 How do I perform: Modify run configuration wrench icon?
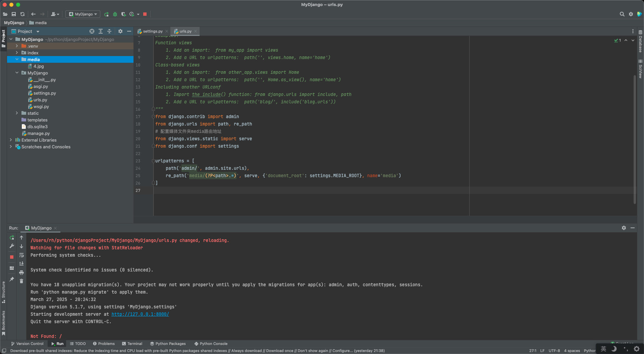(x=12, y=246)
